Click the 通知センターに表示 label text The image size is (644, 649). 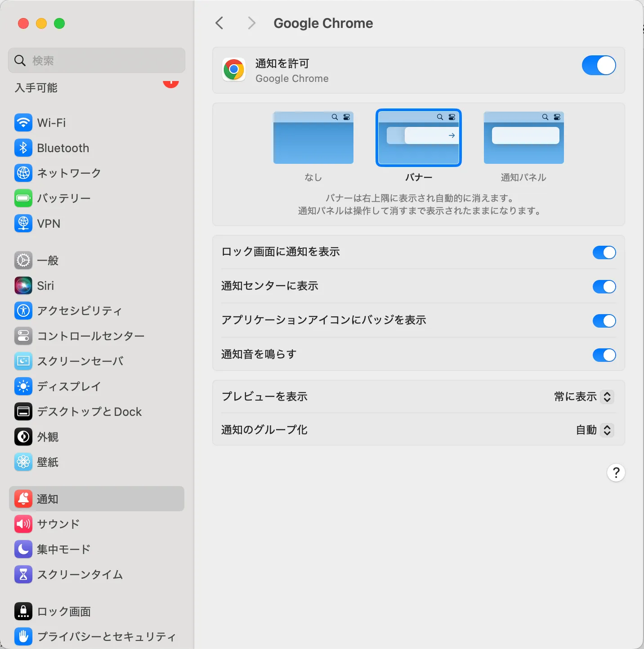point(270,286)
